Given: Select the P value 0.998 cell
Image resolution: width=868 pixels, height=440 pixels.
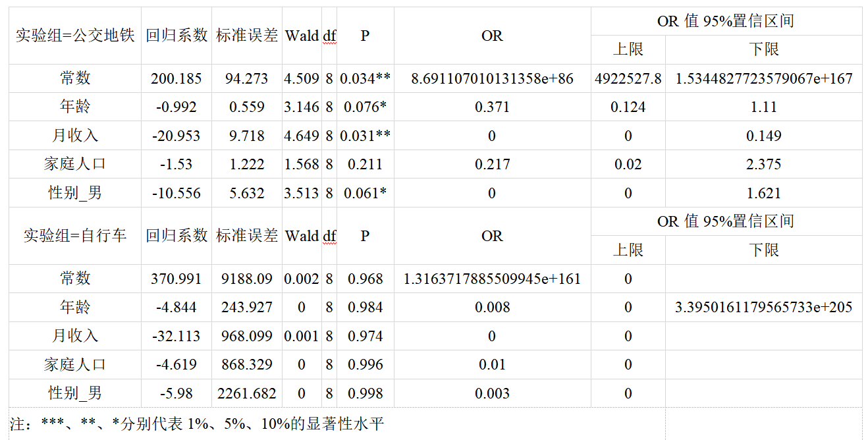Looking at the screenshot, I should tap(365, 393).
